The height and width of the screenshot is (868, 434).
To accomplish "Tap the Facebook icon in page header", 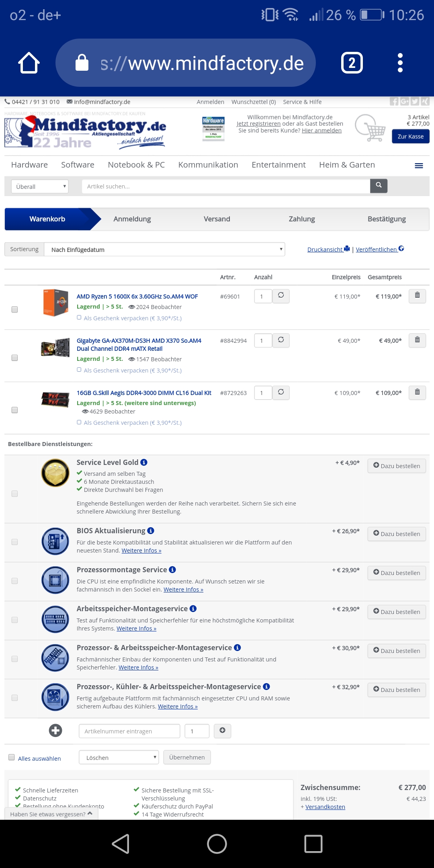I will click(394, 102).
